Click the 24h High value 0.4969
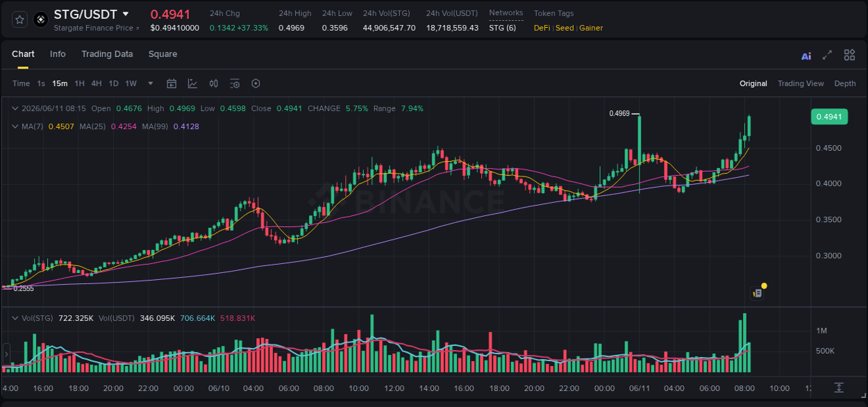Viewport: 868px width, 407px height. [x=292, y=28]
